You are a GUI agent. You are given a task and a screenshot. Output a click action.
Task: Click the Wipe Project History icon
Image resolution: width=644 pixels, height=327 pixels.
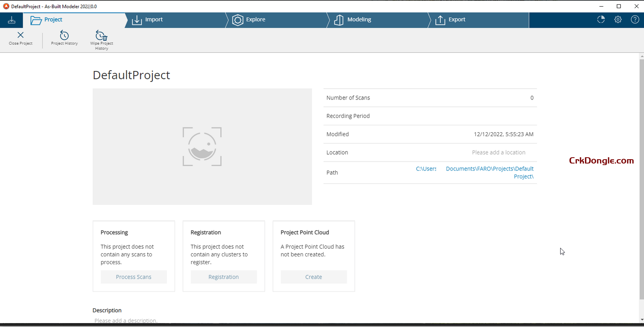point(101,36)
